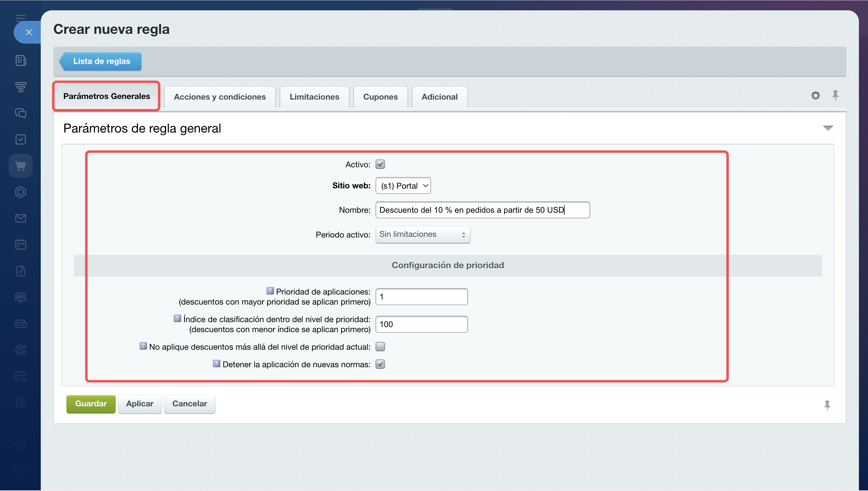Toggle Detener la aplicación de nuevas normas

tap(380, 364)
